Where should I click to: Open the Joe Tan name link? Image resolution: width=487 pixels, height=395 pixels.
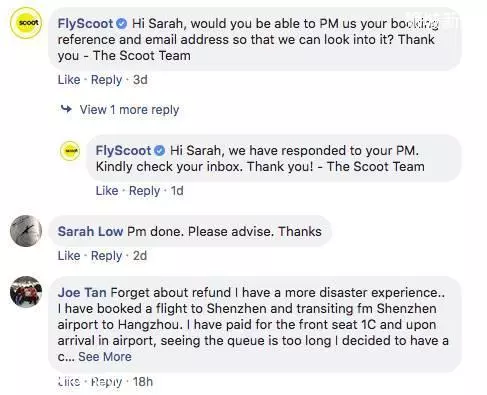point(82,292)
